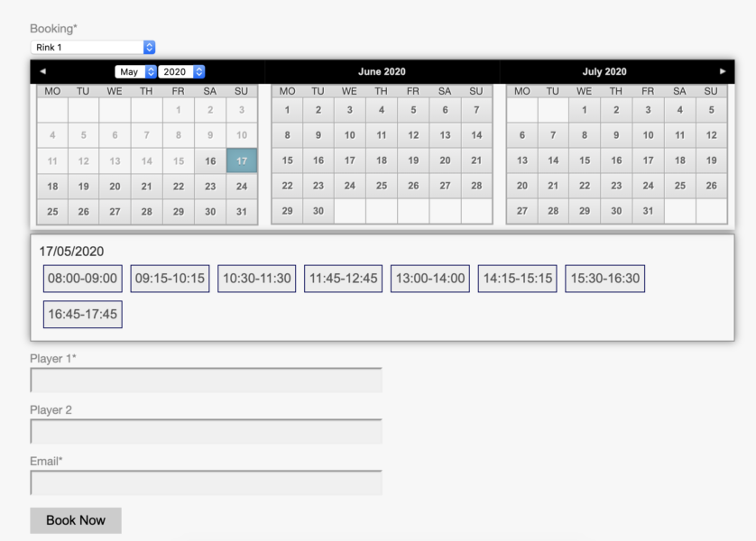This screenshot has height=541, width=756.
Task: Select the 14:15-15:15 time slot
Action: click(x=517, y=279)
